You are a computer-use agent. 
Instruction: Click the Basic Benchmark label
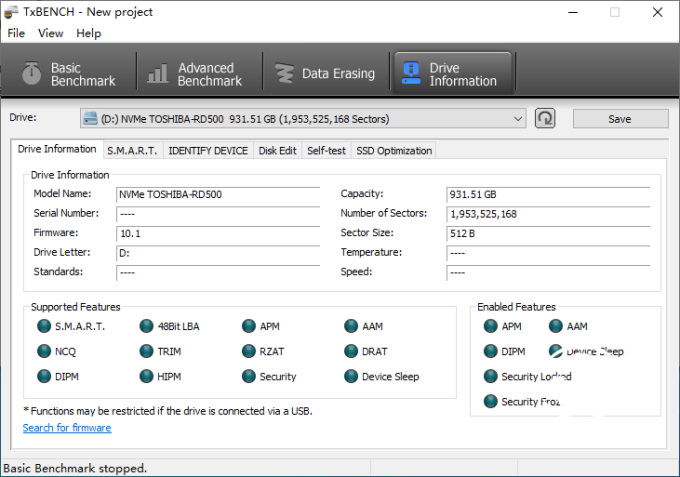[x=83, y=74]
